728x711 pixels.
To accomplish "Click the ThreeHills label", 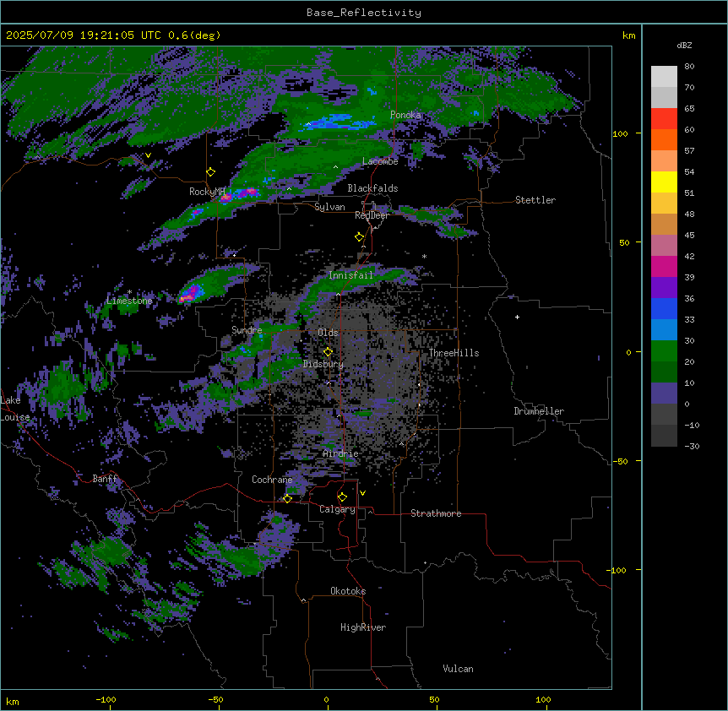I will pyautogui.click(x=454, y=353).
